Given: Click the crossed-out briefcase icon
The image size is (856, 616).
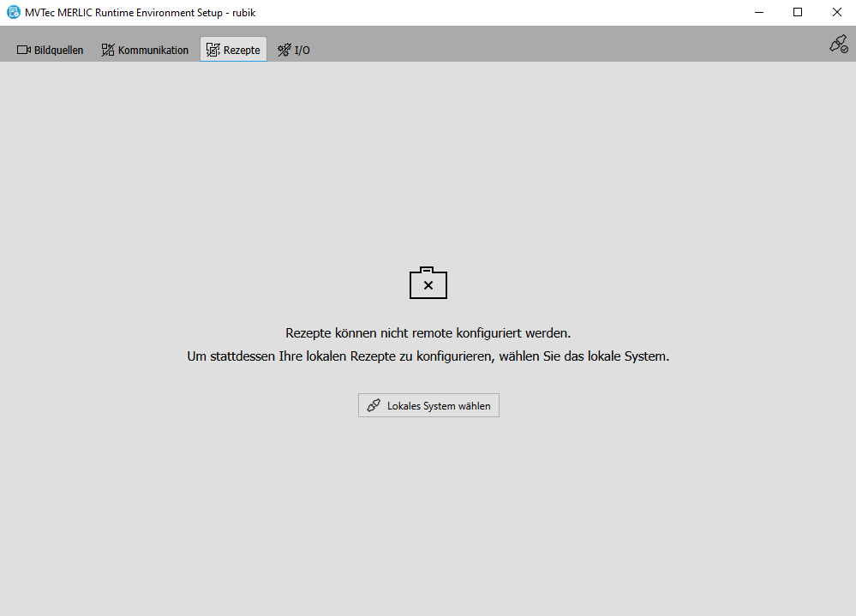Looking at the screenshot, I should click(x=428, y=283).
